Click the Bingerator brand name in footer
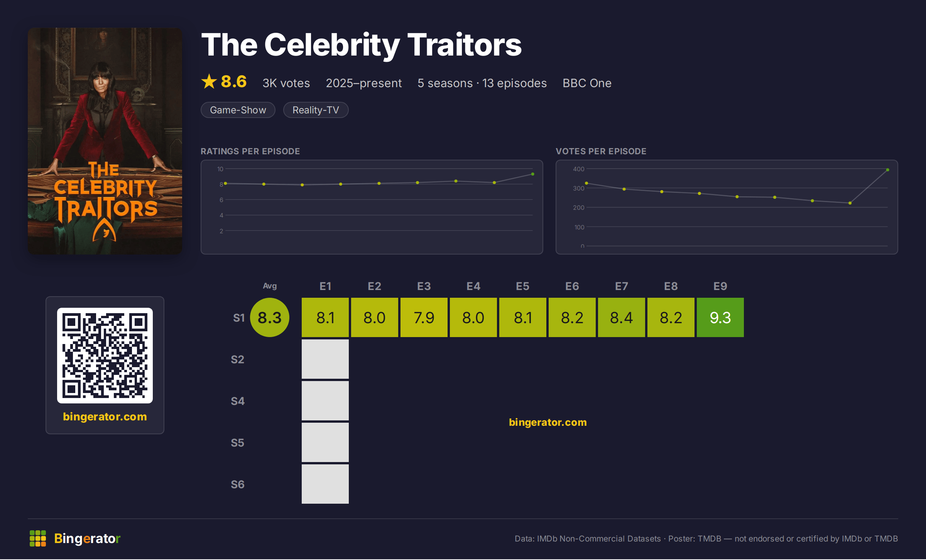The height and width of the screenshot is (560, 926). [87, 538]
